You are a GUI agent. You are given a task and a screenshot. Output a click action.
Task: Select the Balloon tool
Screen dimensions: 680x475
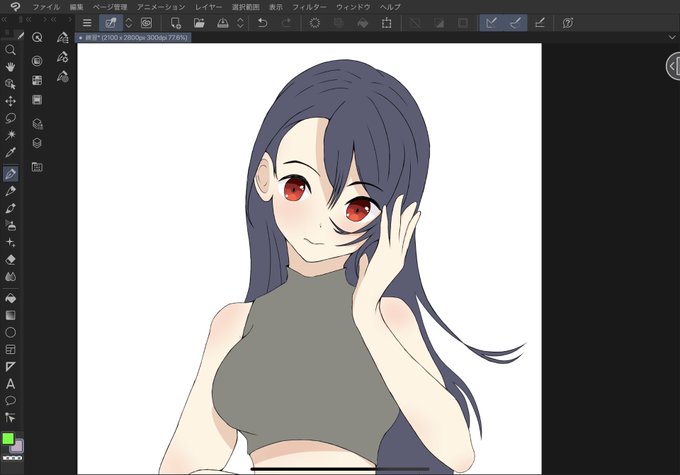[10, 400]
